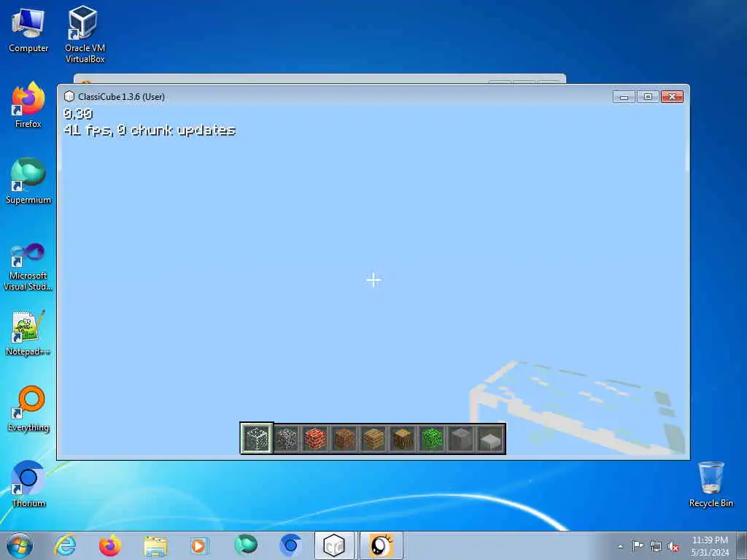Choose the dirt block in the hotbar
The image size is (747, 560).
click(344, 438)
